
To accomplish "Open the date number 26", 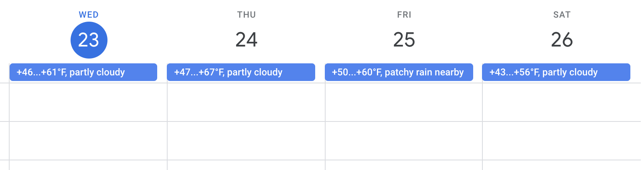I will [x=562, y=40].
